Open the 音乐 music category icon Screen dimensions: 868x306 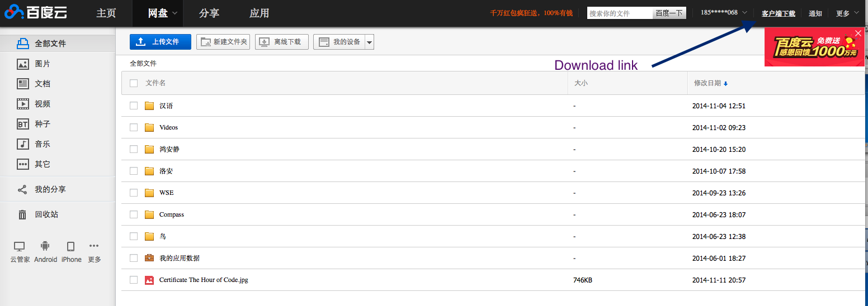(23, 144)
